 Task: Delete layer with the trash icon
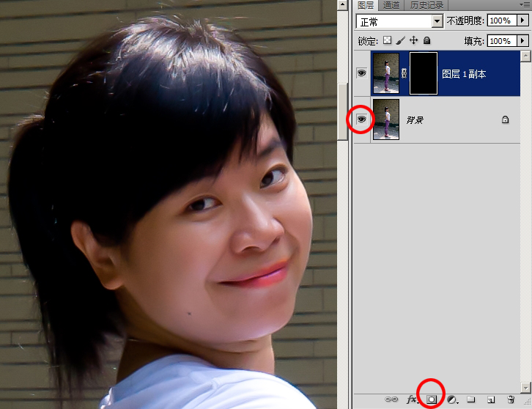(x=511, y=399)
